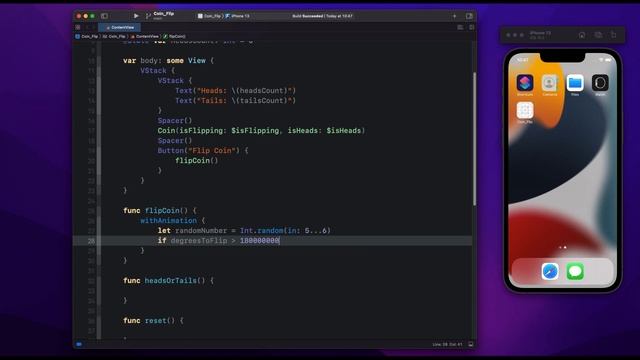Click the Line/Col indicator in status bar

(x=447, y=344)
